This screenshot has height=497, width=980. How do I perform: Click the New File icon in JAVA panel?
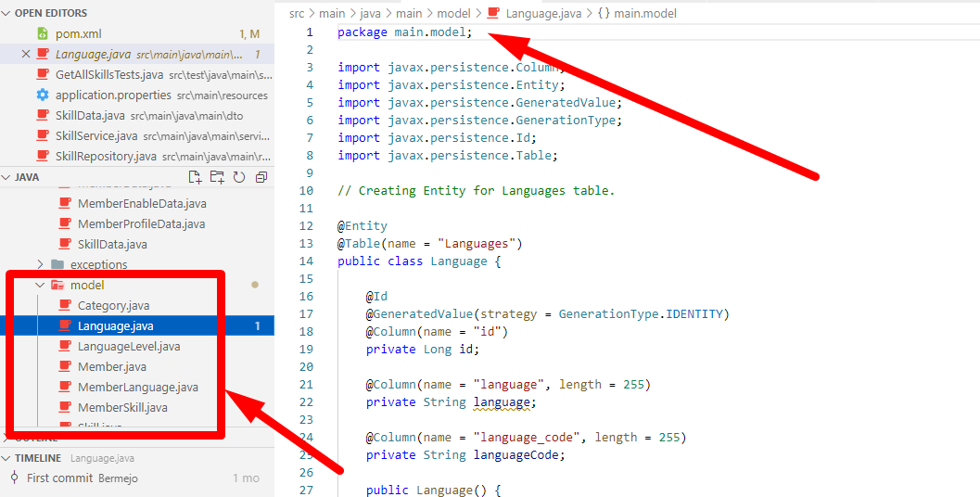point(195,177)
